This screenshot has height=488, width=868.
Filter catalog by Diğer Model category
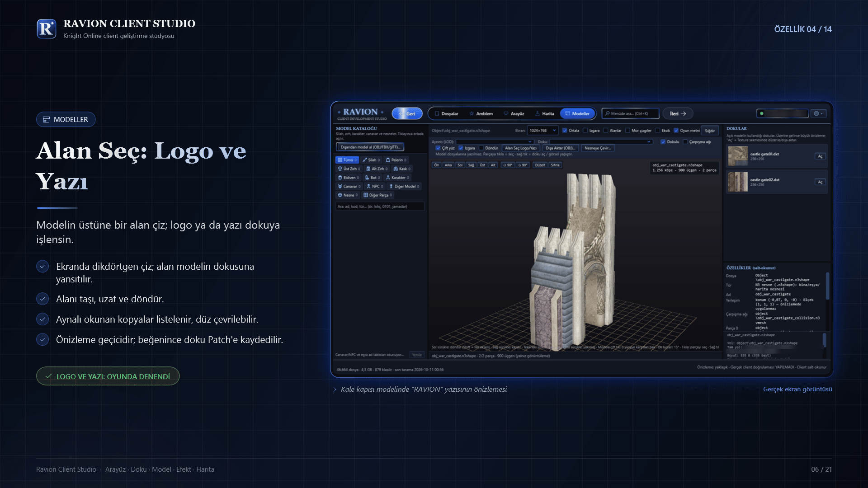404,186
